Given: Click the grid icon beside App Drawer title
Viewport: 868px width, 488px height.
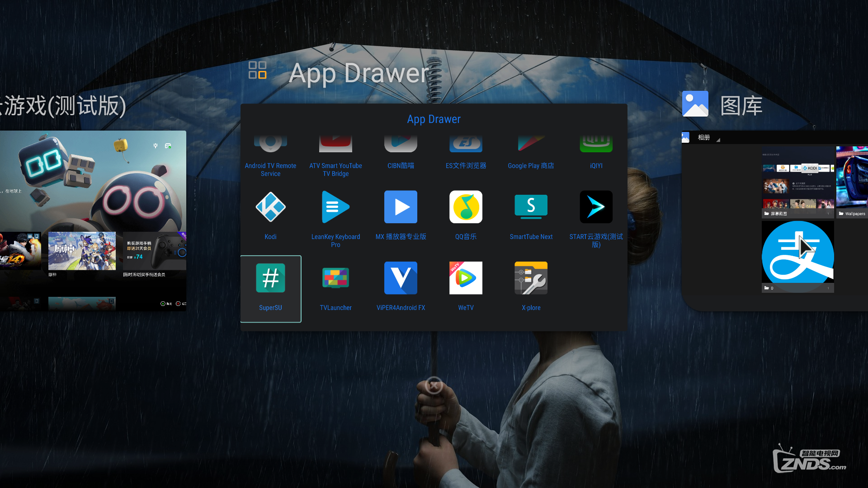Looking at the screenshot, I should tap(257, 70).
